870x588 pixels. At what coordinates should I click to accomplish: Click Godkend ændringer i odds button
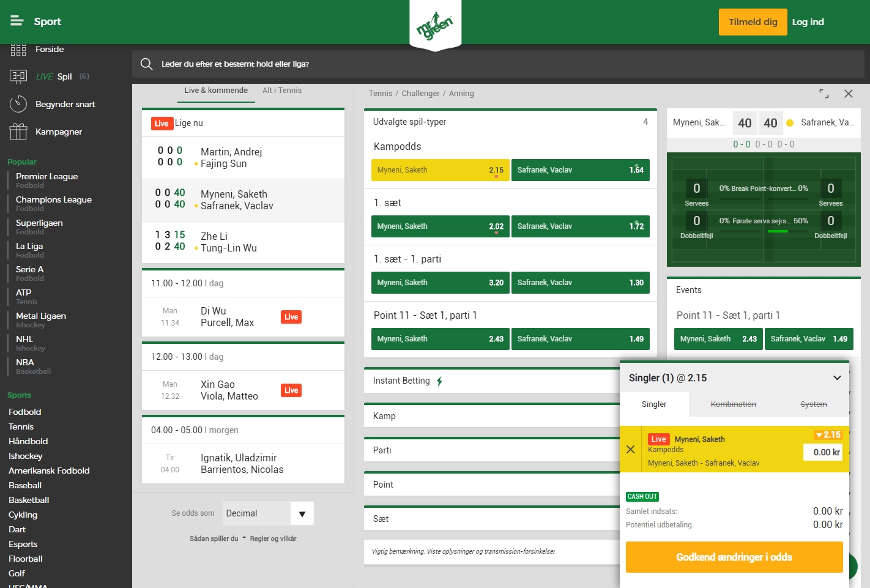pos(734,557)
